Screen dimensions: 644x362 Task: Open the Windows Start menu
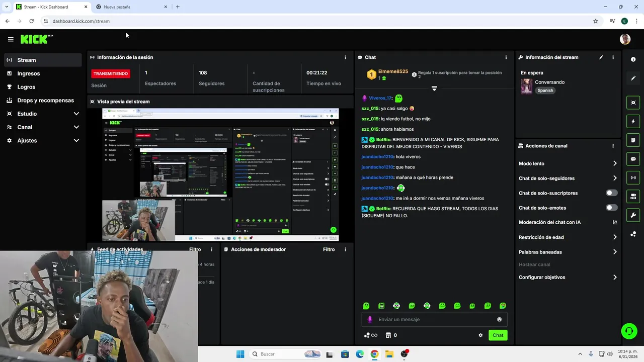[240, 354]
